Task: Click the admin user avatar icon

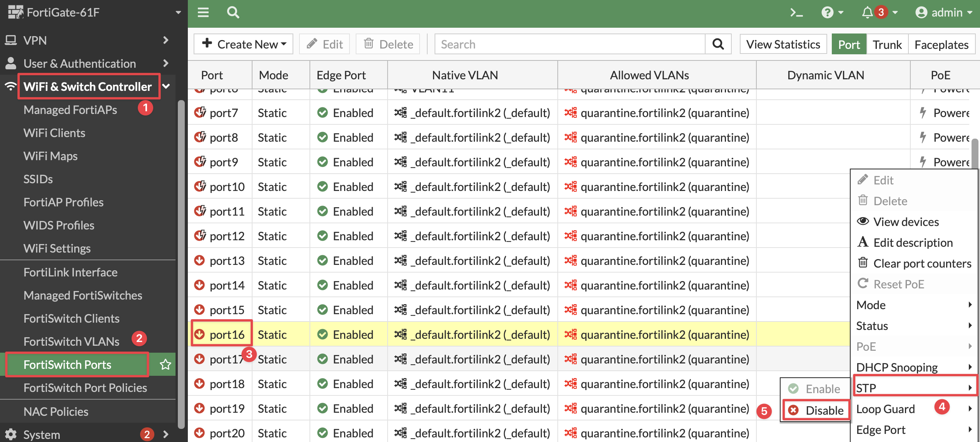Action: (x=921, y=13)
